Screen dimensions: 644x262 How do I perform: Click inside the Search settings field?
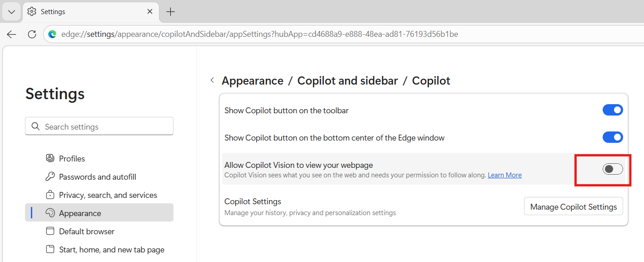click(104, 126)
